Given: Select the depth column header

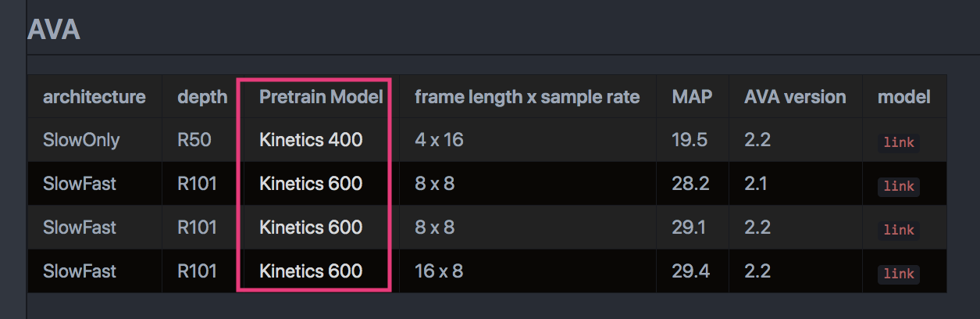Looking at the screenshot, I should 202,97.
